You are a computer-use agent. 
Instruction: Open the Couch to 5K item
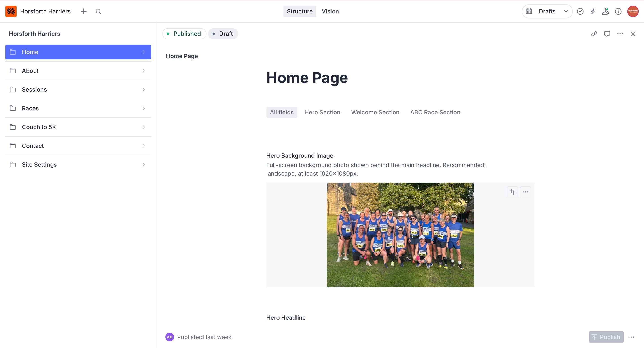pos(78,127)
